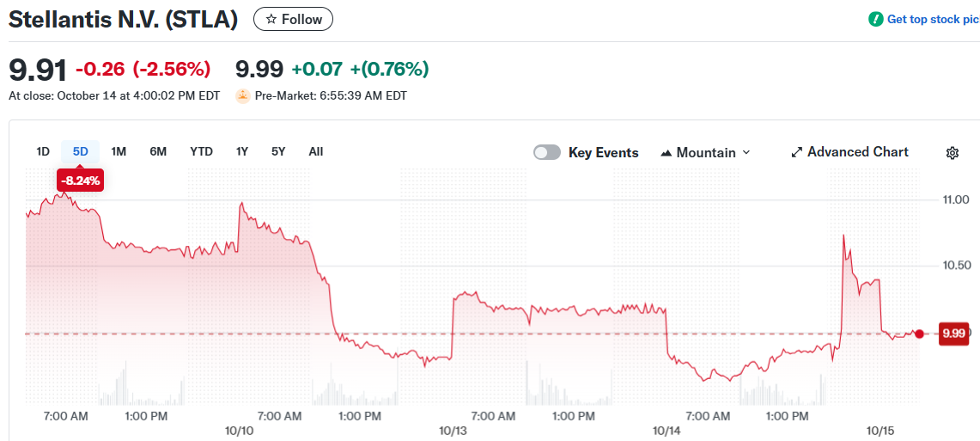Click the green badge icon beside stock picks
The height and width of the screenshot is (441, 980).
coord(875,19)
